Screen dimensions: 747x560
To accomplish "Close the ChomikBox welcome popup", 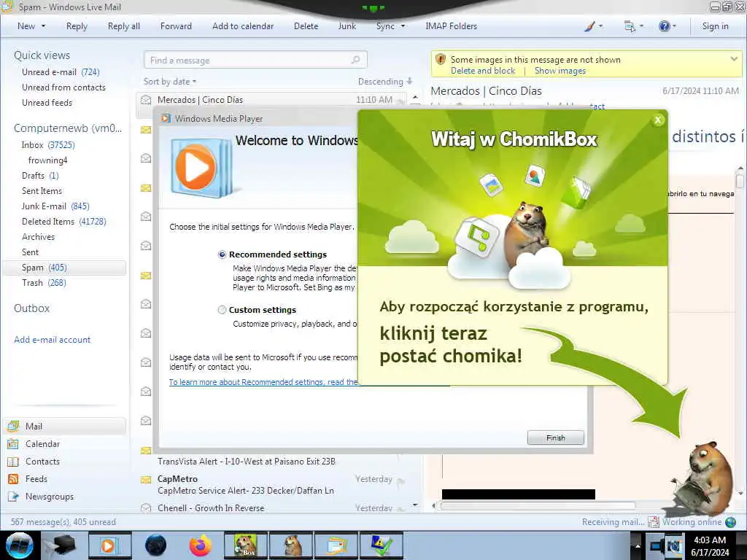I will 658,120.
